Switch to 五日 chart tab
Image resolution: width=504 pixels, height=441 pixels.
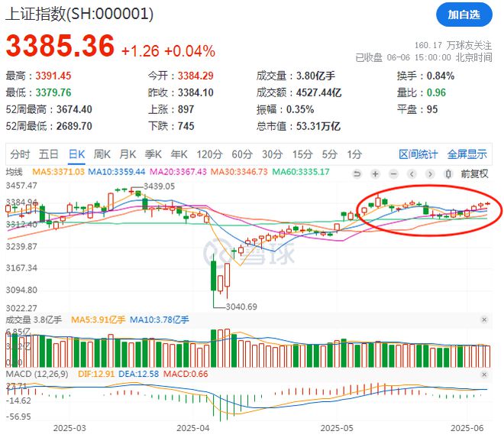49,154
